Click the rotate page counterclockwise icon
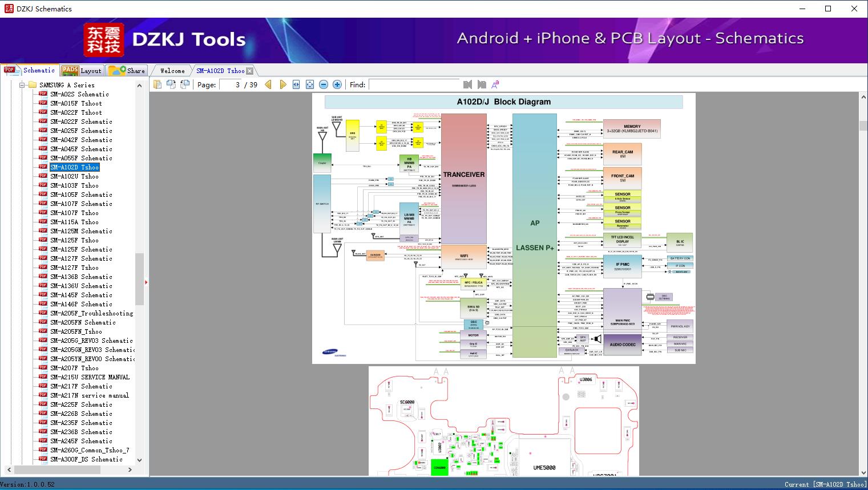868x490 pixels. pos(171,84)
